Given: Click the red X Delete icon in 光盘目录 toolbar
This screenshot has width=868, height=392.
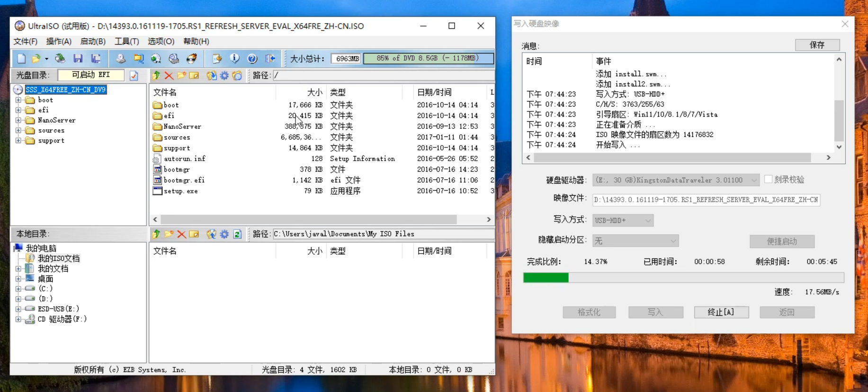Looking at the screenshot, I should 169,75.
